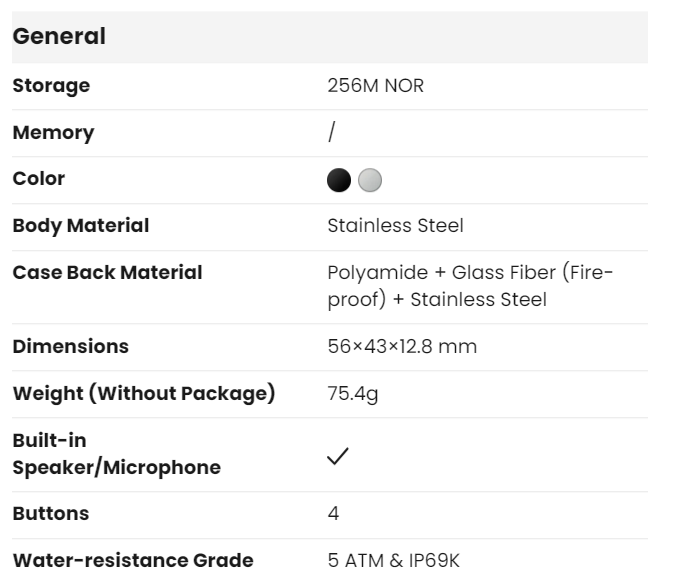Click the Buttons row value 4
This screenshot has height=583, width=700.
point(333,514)
